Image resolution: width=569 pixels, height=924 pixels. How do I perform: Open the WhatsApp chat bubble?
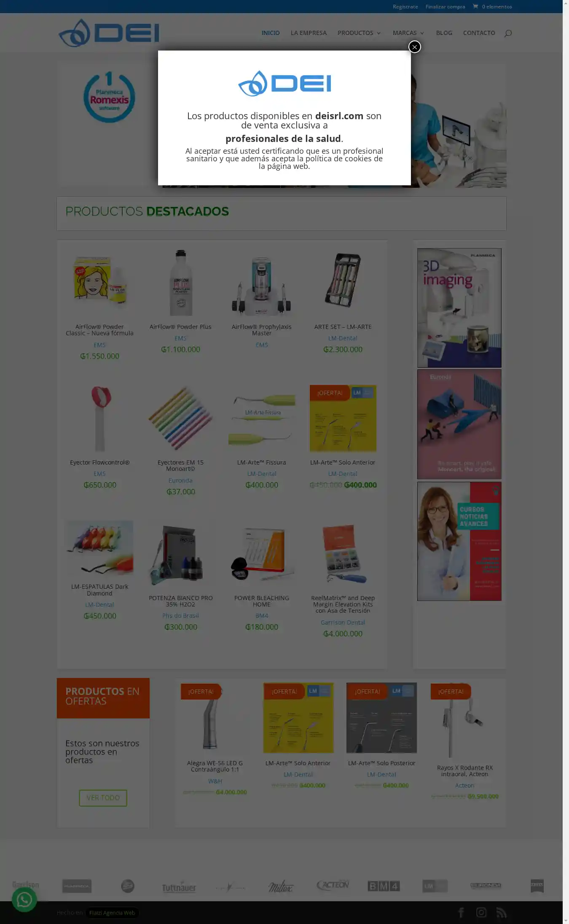pyautogui.click(x=24, y=900)
